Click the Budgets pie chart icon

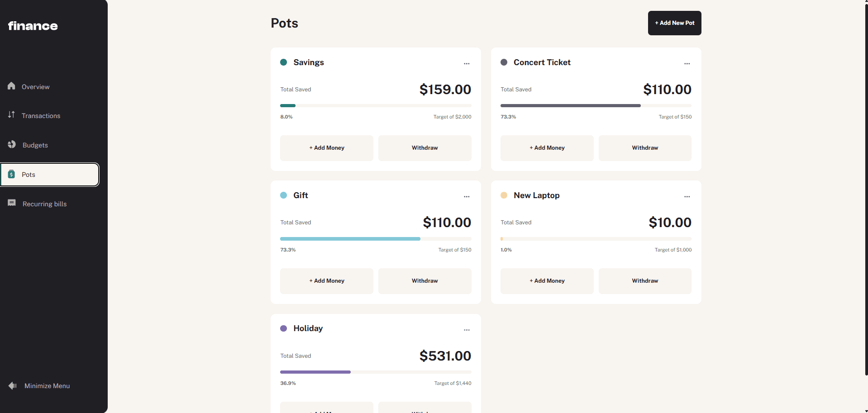[x=12, y=144]
